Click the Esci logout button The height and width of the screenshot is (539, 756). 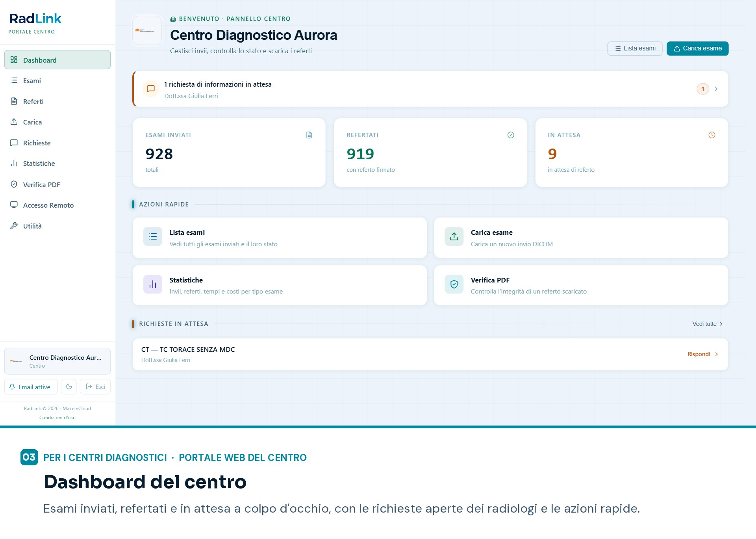tap(95, 387)
